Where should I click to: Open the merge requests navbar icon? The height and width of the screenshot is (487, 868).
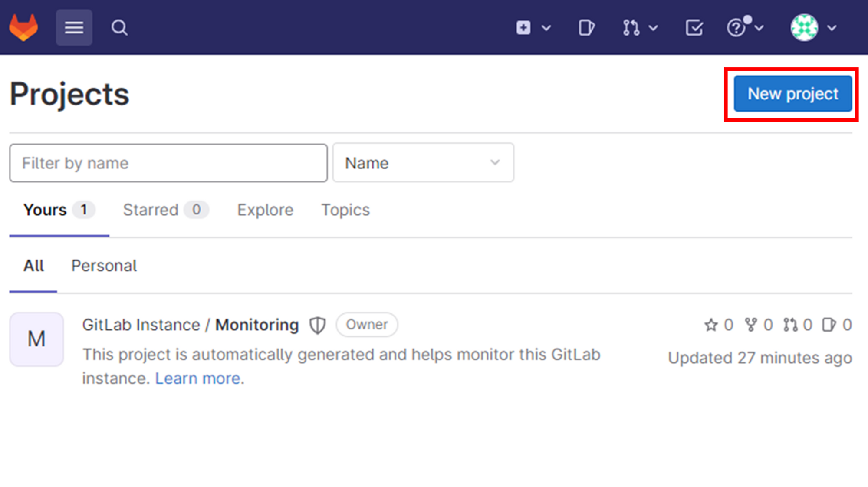631,28
